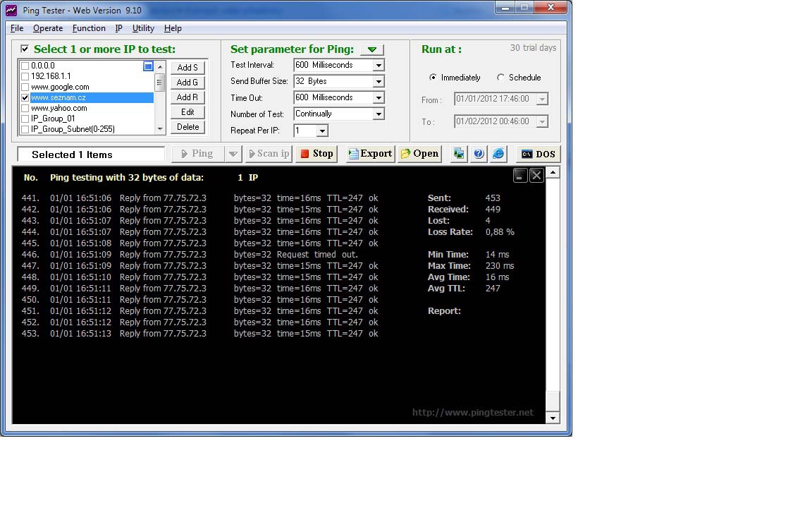812x508 pixels.
Task: Check the 192.168.1.1 checkbox
Action: [x=25, y=76]
